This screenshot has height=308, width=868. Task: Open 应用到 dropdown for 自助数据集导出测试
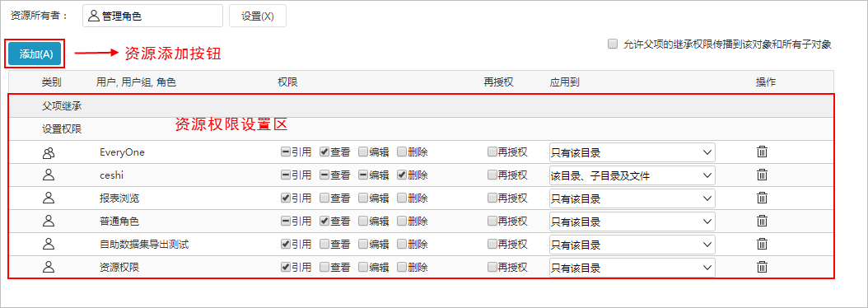[632, 245]
